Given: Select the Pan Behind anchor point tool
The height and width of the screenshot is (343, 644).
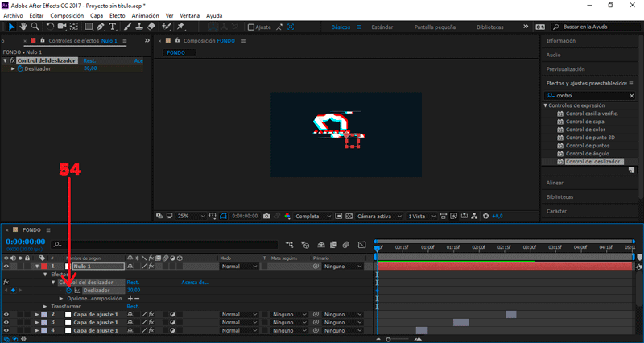Looking at the screenshot, I should [x=74, y=27].
